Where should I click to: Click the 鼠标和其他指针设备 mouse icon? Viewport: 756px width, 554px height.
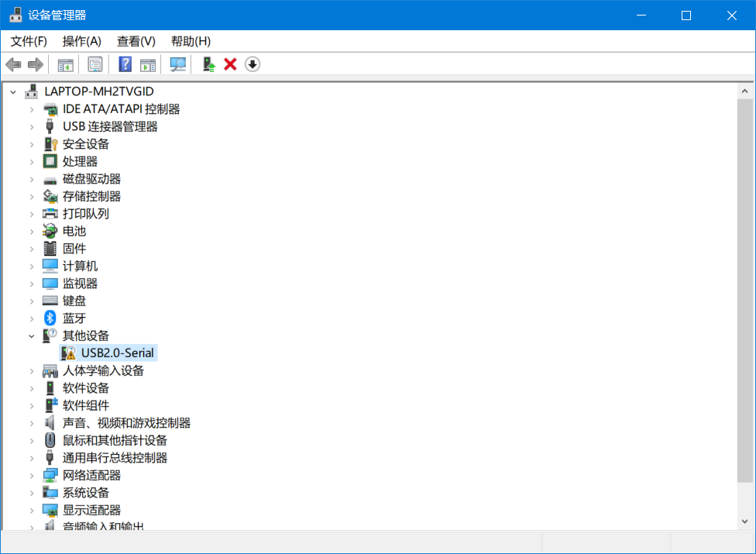[50, 440]
